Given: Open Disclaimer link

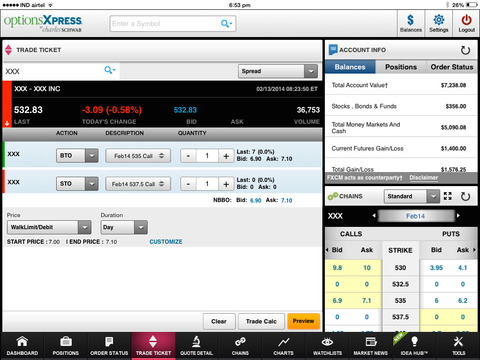Looking at the screenshot, I should pos(424,178).
